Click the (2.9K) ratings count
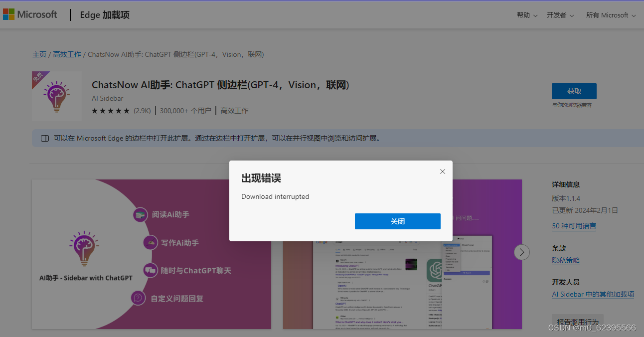The width and height of the screenshot is (644, 337). [142, 111]
